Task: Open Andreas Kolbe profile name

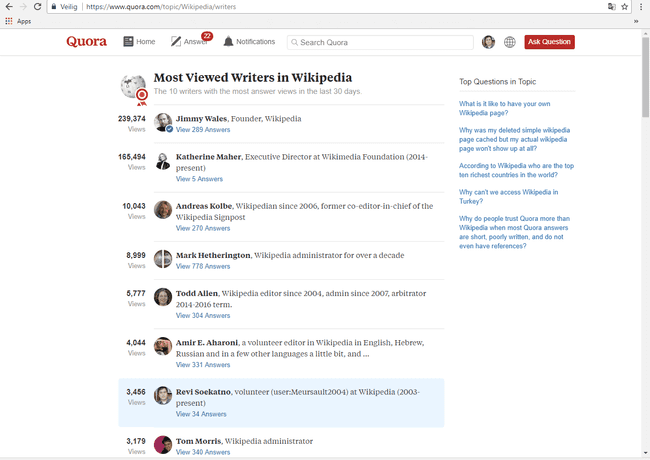Action: [x=204, y=206]
